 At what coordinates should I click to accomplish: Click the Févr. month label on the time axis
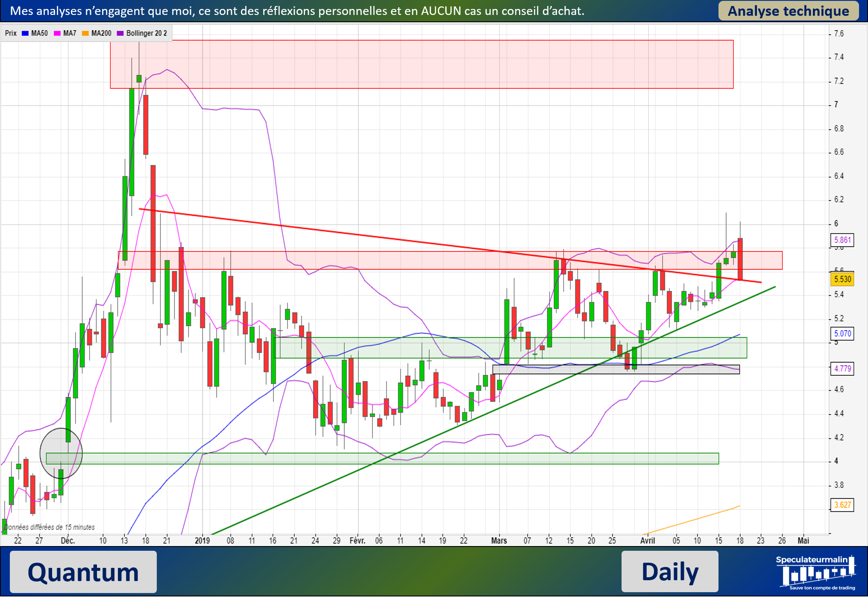[x=358, y=541]
